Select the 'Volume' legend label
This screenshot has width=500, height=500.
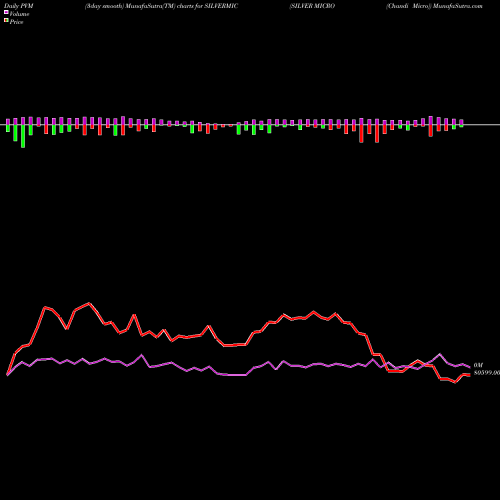[19, 14]
